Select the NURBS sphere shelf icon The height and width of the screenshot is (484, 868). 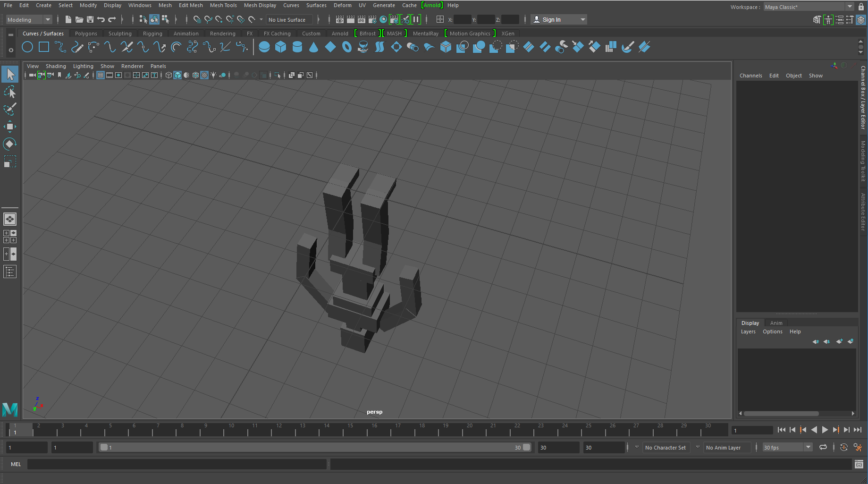(x=264, y=47)
